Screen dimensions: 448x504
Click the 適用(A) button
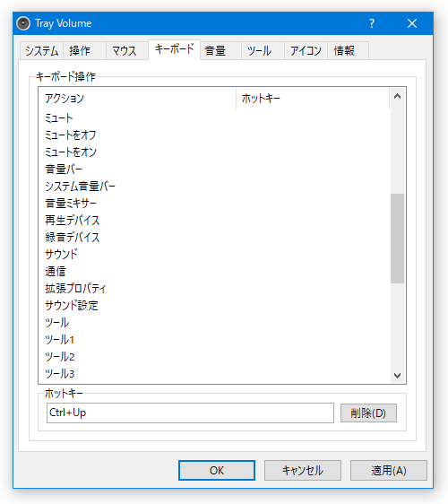tap(389, 471)
